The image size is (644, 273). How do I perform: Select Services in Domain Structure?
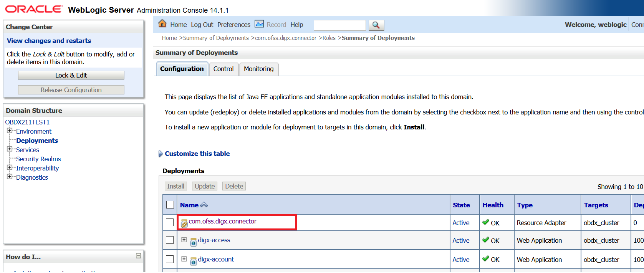tap(28, 150)
